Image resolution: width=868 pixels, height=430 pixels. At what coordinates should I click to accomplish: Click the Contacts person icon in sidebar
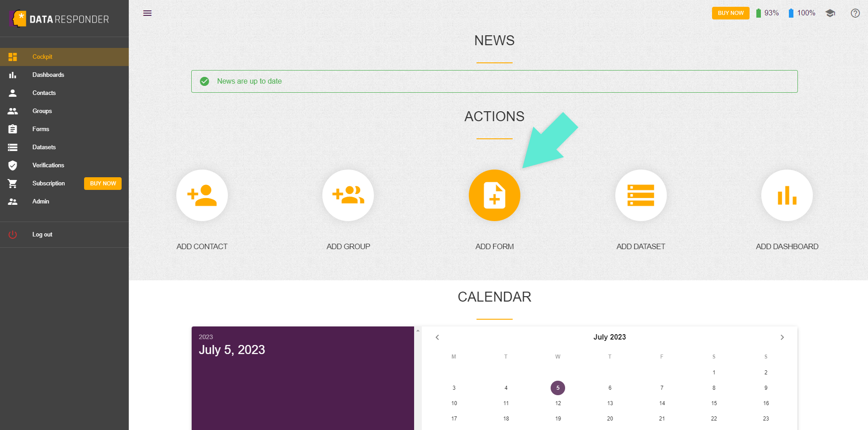pyautogui.click(x=13, y=93)
